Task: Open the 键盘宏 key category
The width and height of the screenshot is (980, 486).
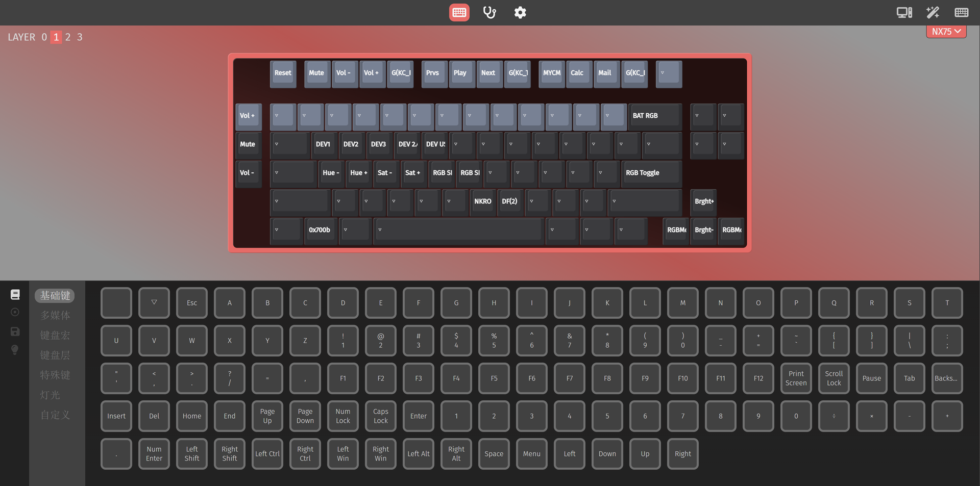Action: pos(55,336)
